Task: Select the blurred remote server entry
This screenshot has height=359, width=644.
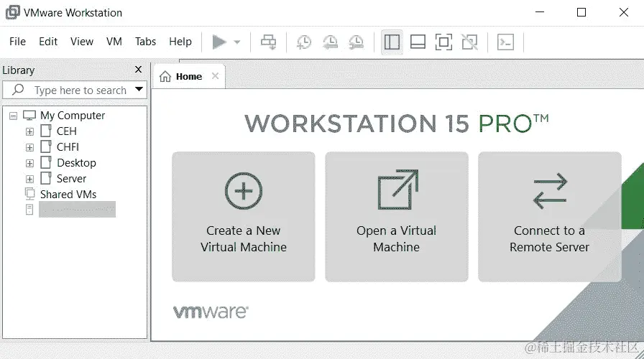Action: (x=77, y=209)
